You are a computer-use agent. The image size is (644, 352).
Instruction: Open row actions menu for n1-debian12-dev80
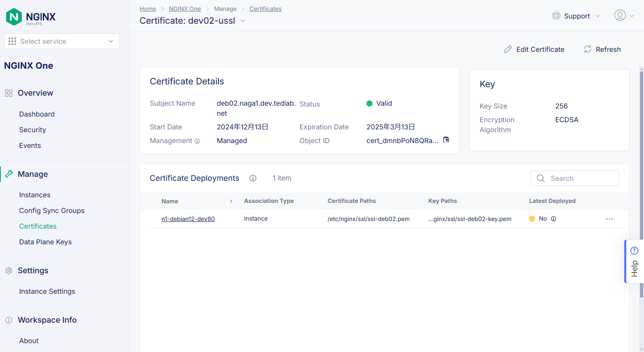(x=609, y=219)
